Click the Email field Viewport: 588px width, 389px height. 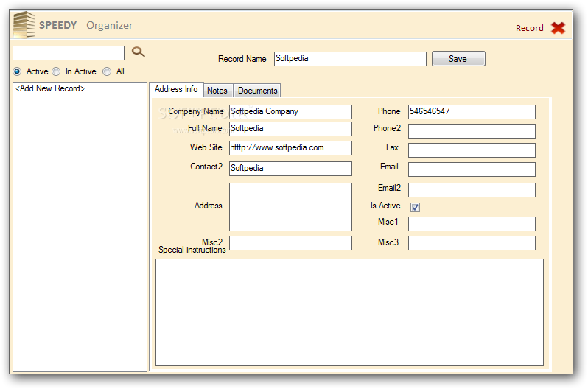(x=472, y=169)
